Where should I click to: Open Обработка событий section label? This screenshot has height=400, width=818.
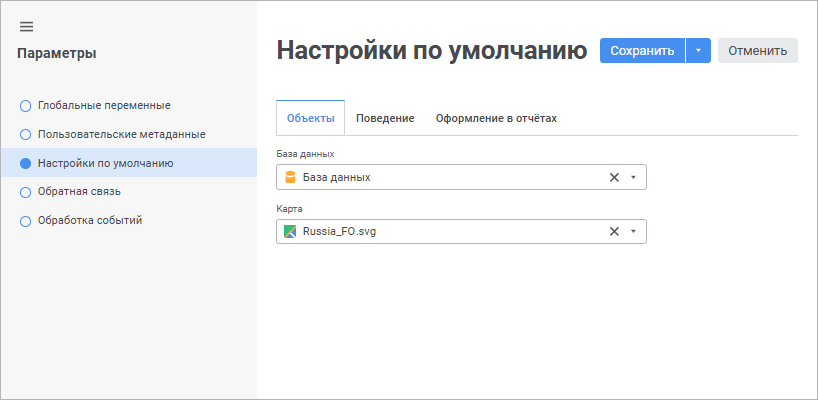90,220
